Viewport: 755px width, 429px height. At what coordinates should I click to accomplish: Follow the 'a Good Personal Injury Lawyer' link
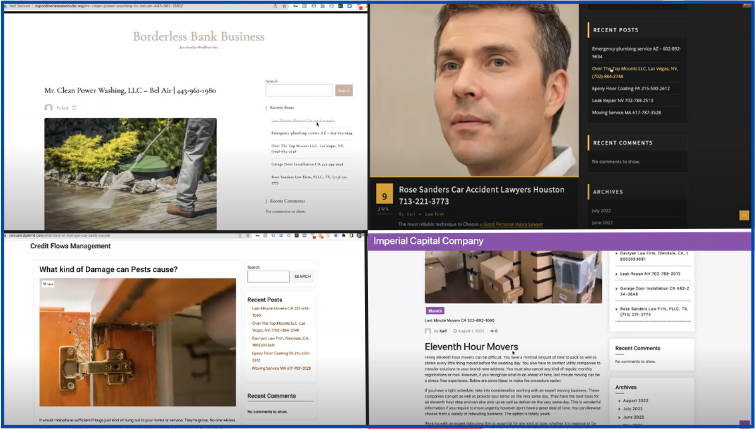point(511,224)
